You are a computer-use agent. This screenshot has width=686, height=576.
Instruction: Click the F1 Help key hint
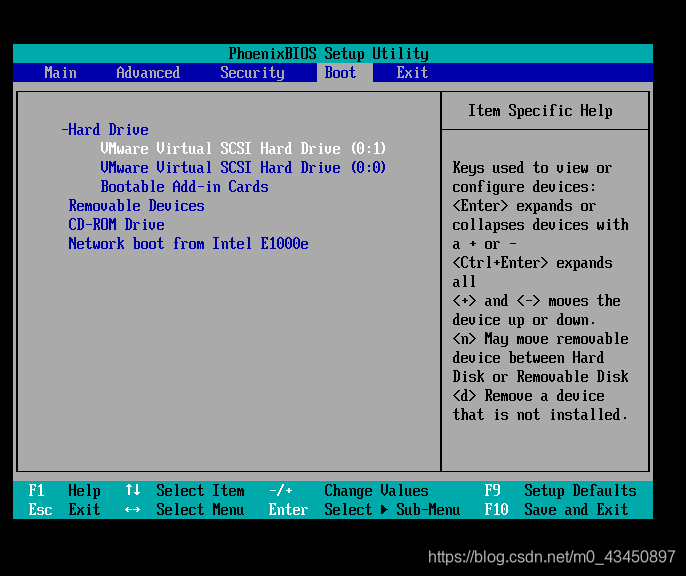click(x=64, y=491)
